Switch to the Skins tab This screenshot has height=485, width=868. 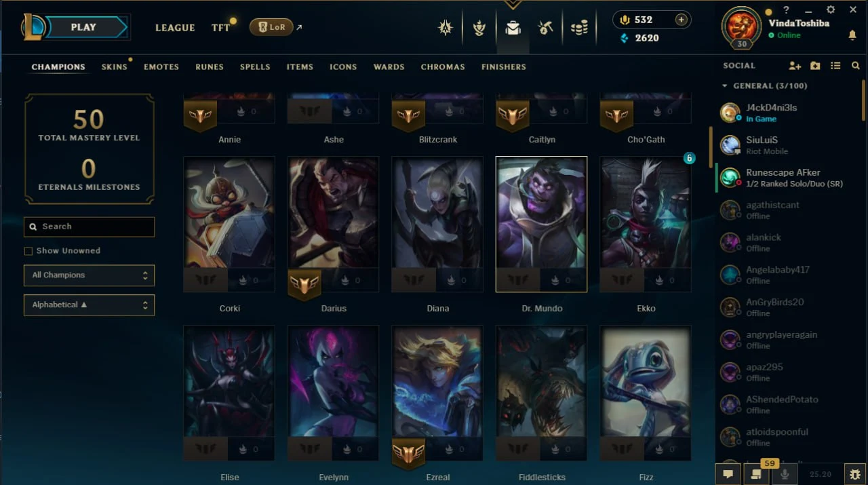pos(115,66)
